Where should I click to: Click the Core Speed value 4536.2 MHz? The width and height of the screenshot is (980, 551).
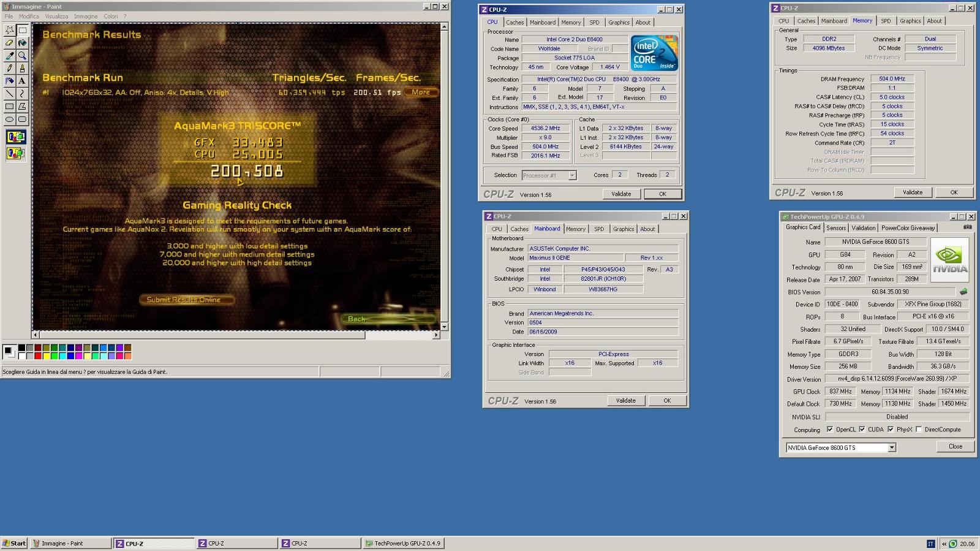(545, 129)
